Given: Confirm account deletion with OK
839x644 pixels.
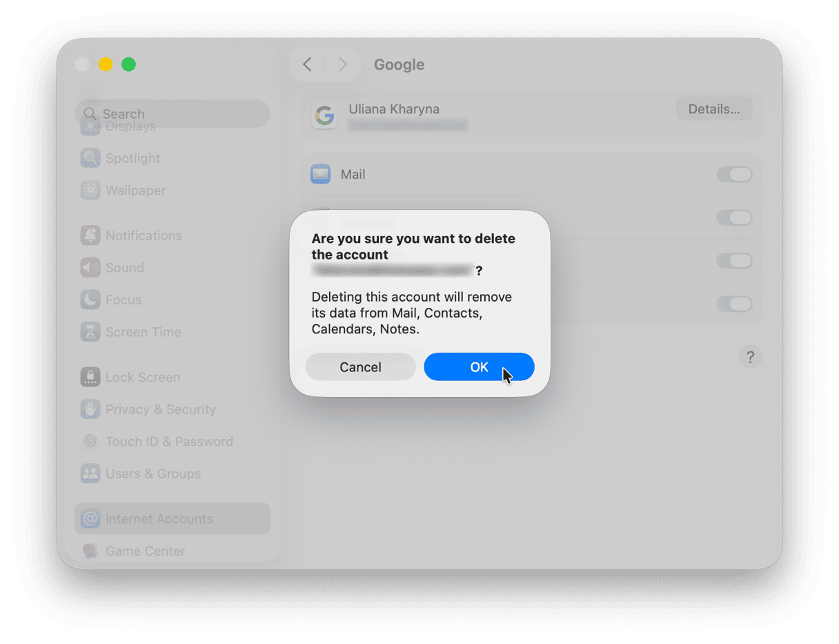Looking at the screenshot, I should (479, 367).
